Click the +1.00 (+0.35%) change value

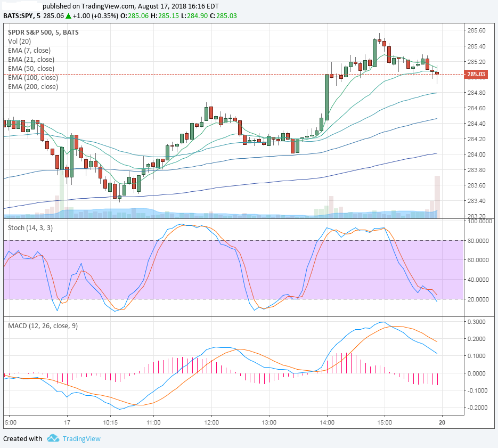[x=95, y=16]
